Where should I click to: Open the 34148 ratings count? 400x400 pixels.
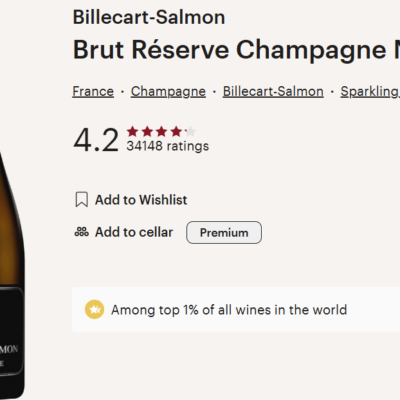coord(168,146)
